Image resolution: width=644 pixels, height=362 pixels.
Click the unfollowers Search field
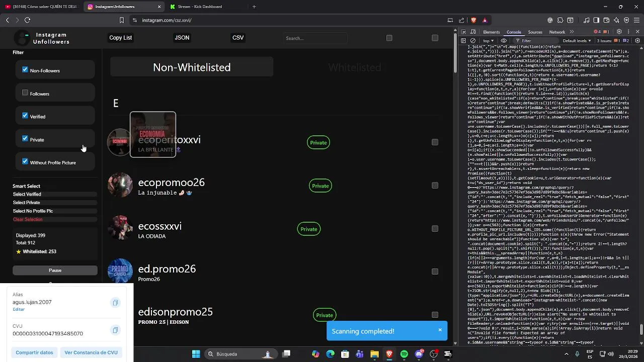[x=315, y=38]
